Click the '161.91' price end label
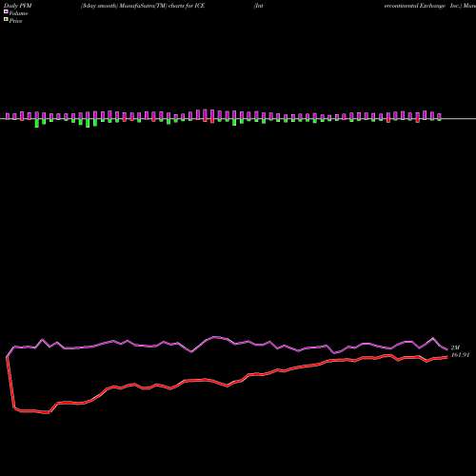This screenshot has width=476, height=476. (x=460, y=355)
